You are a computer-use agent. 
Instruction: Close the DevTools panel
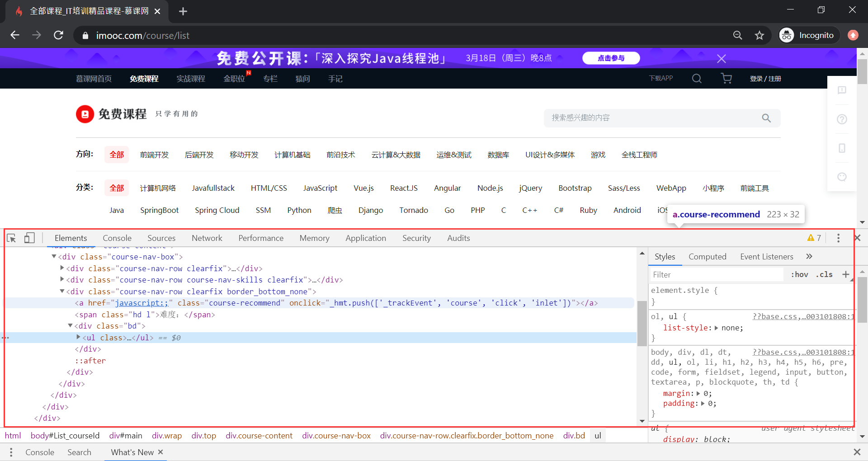click(x=857, y=238)
